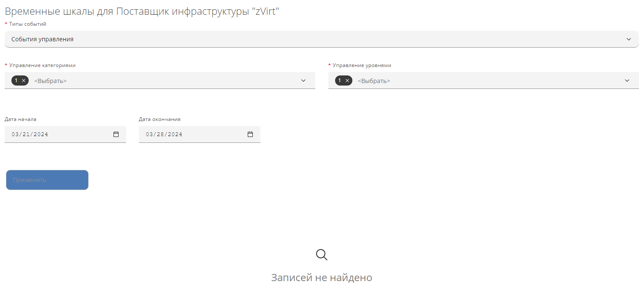644x287 pixels.
Task: Click the magnifier icon above Записей не найдено
Action: tap(322, 255)
